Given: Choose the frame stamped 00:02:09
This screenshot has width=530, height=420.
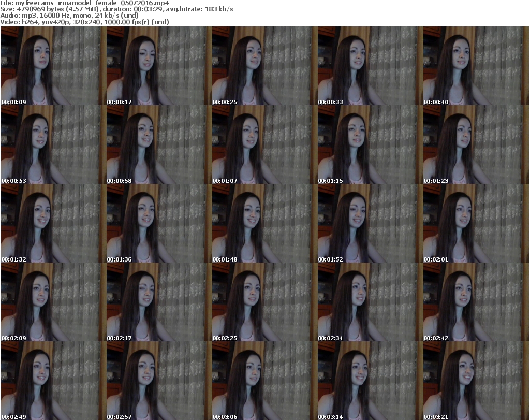Looking at the screenshot, I should 53,302.
